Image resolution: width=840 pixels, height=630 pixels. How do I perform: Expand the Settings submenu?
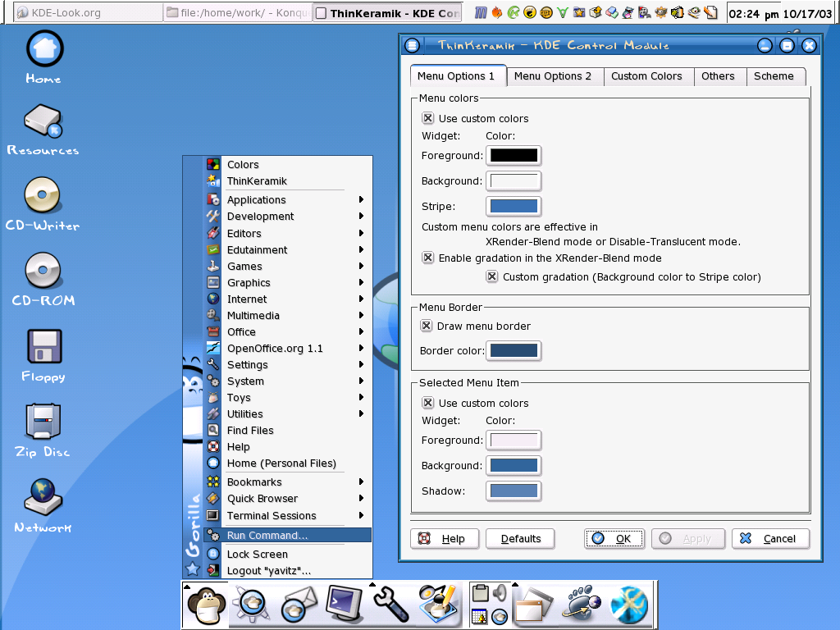(x=288, y=364)
